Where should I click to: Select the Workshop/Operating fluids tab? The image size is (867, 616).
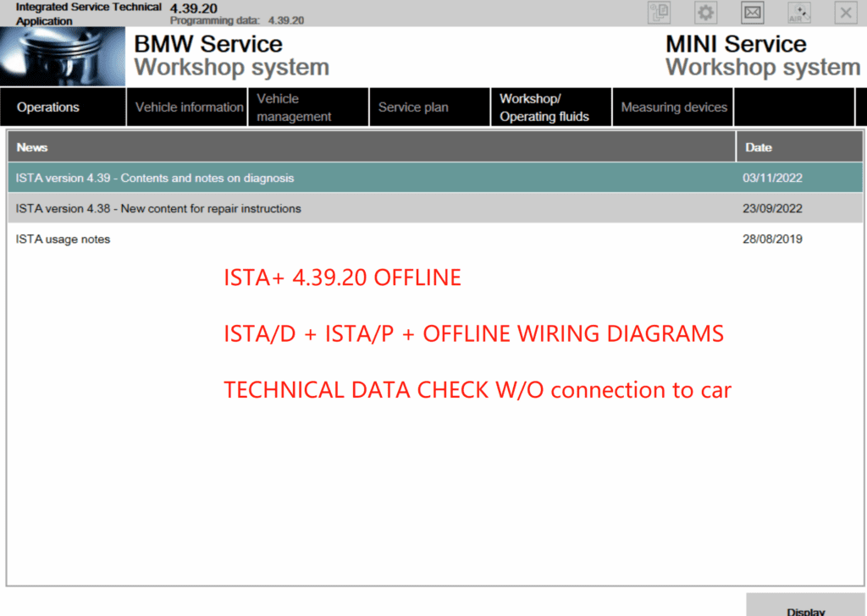[x=551, y=107]
